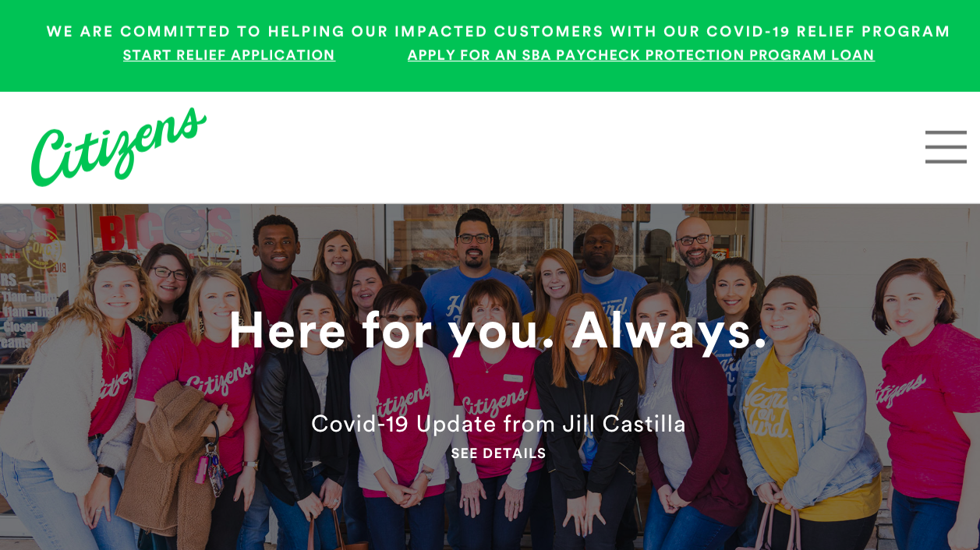Click the woman wearing the denim jacket

(x=803, y=405)
